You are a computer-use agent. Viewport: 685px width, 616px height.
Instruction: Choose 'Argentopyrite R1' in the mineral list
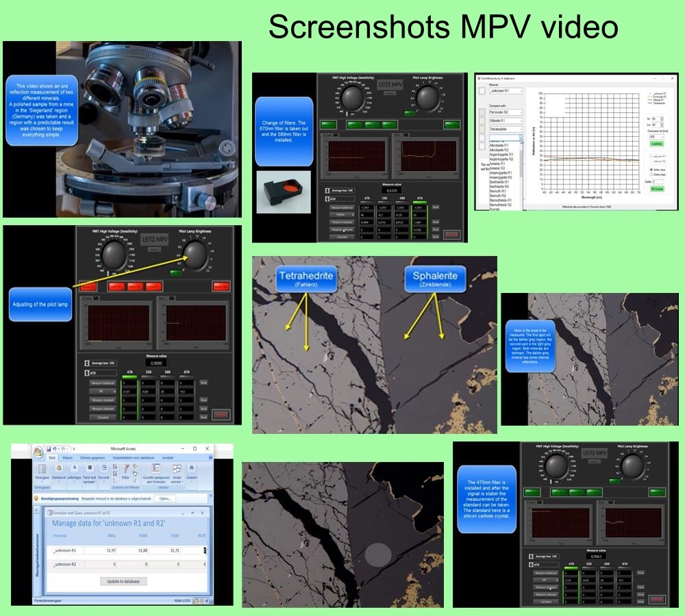click(501, 155)
